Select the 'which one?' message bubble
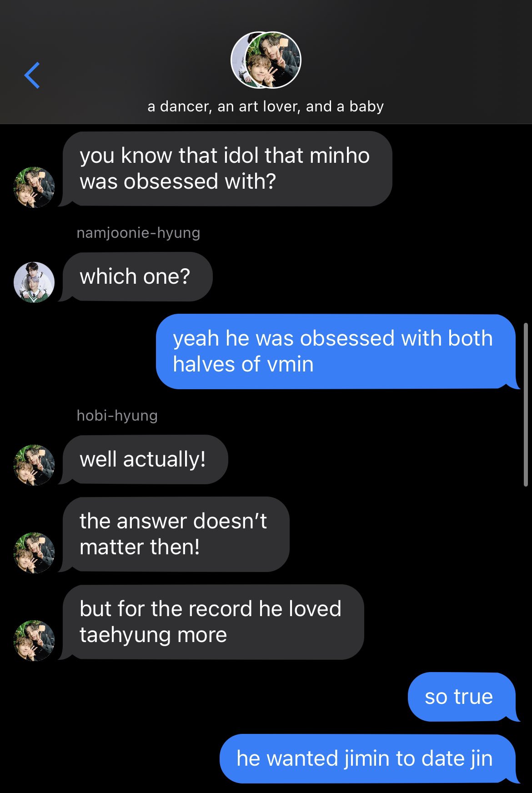This screenshot has width=532, height=793. [137, 277]
